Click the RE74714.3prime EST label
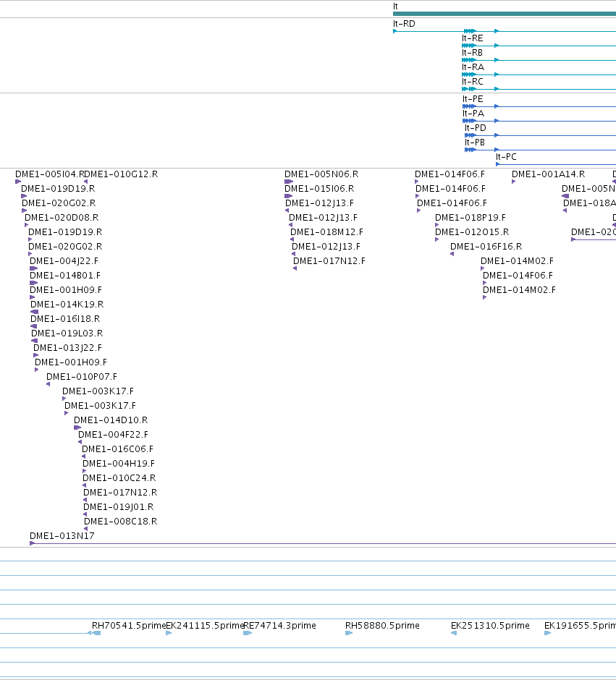616x680 pixels. click(x=280, y=625)
